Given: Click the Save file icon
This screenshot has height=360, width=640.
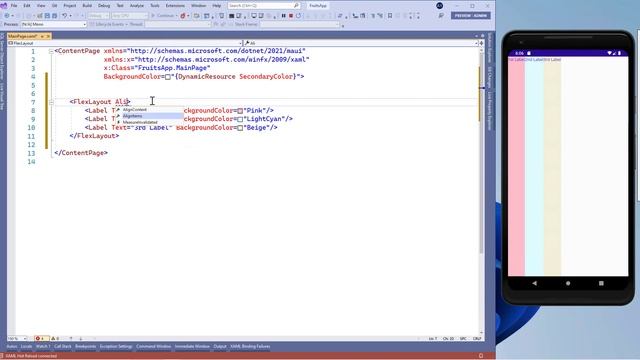Looking at the screenshot, I should [x=47, y=16].
